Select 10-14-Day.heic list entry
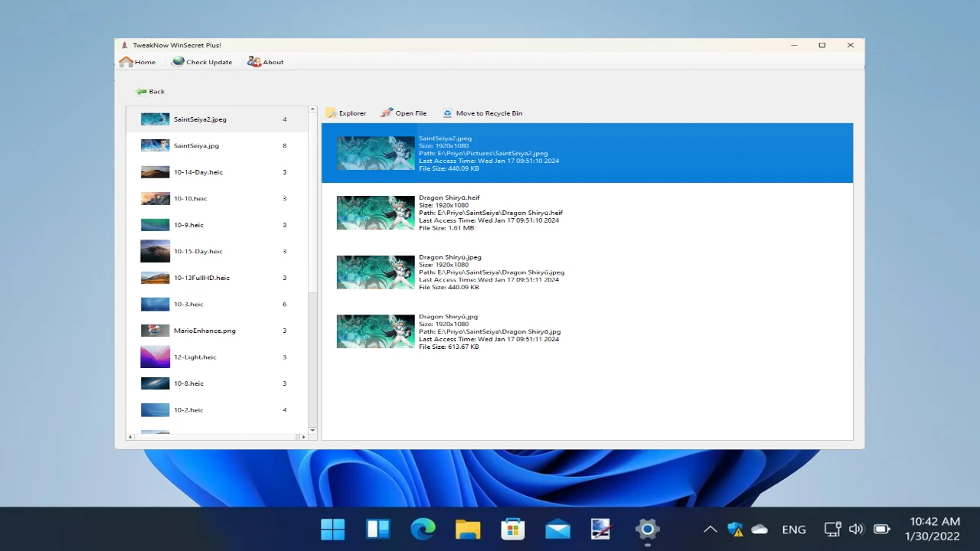Viewport: 980px width, 551px height. tap(217, 172)
